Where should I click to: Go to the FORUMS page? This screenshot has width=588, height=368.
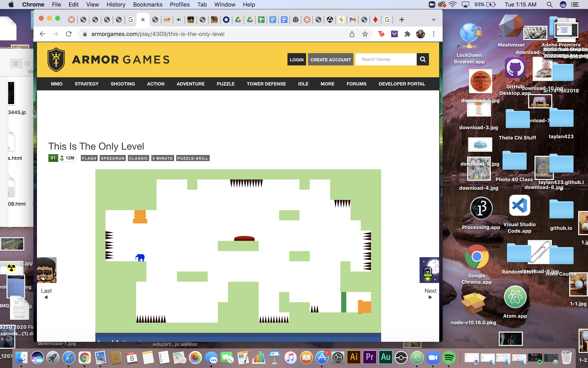356,84
